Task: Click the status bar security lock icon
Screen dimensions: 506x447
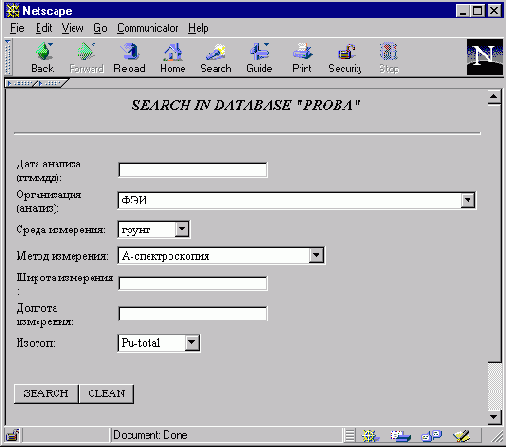Action: 12,435
